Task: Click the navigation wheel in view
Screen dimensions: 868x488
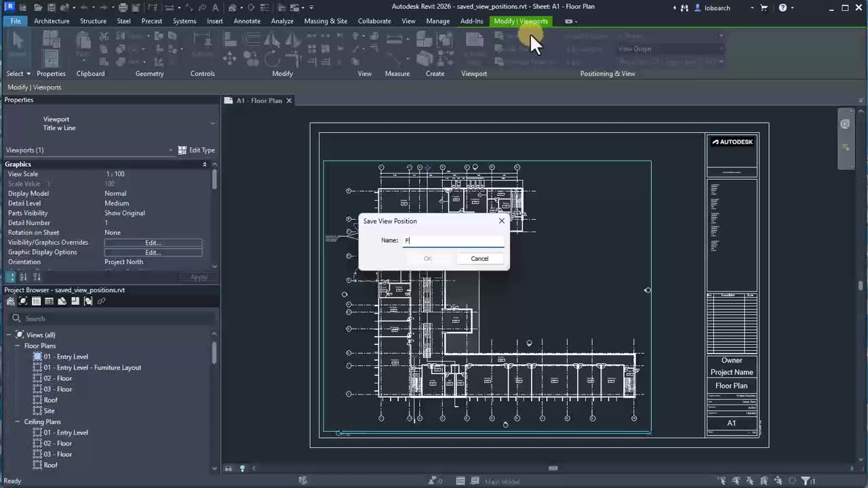Action: click(845, 124)
